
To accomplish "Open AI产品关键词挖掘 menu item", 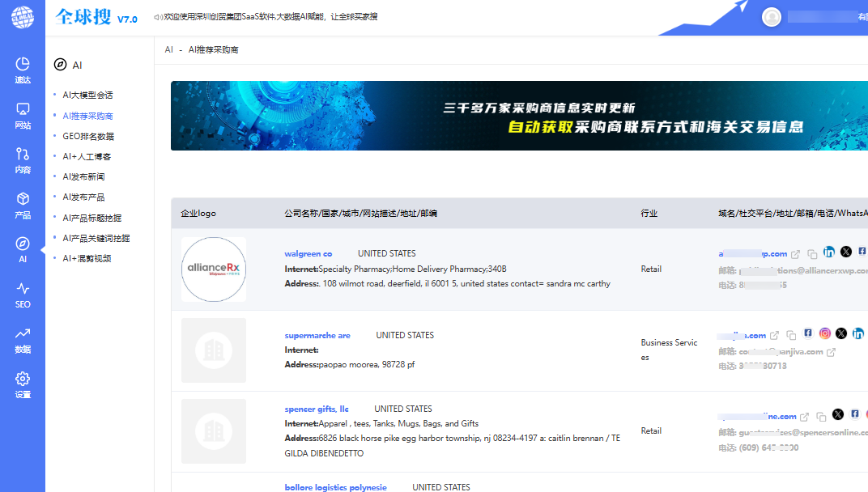I will (96, 238).
